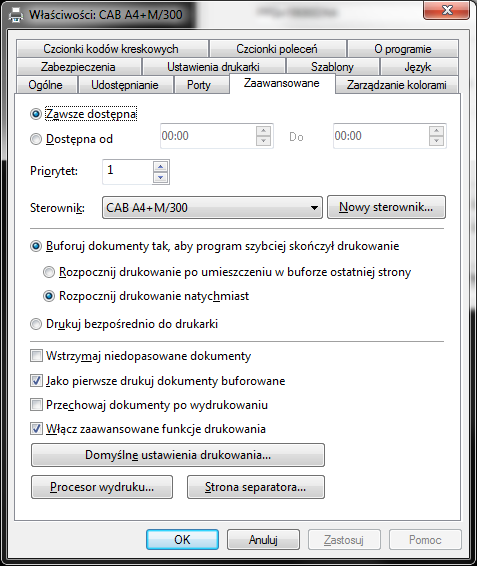477x566 pixels.
Task: Click the printer icon in the title bar
Action: [16, 15]
